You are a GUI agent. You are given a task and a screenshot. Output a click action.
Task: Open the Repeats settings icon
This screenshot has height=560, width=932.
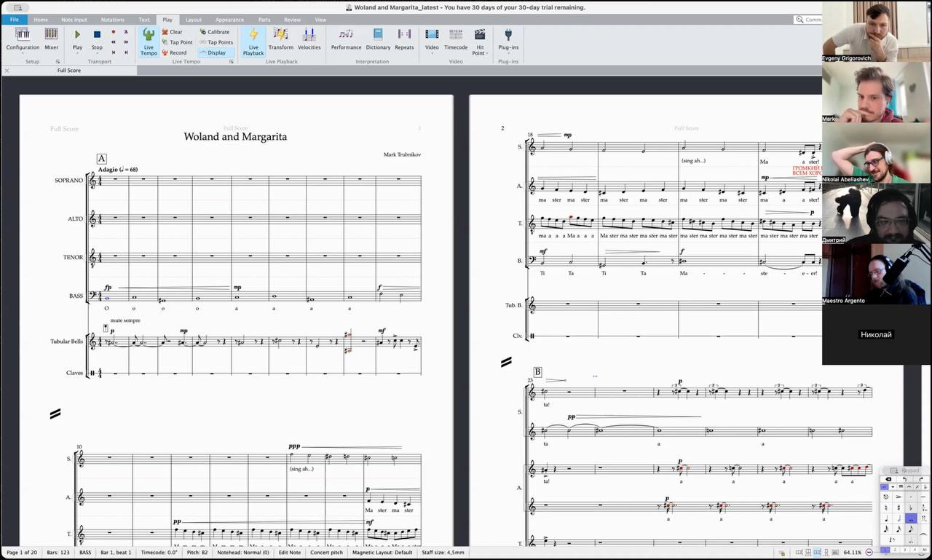tap(404, 39)
